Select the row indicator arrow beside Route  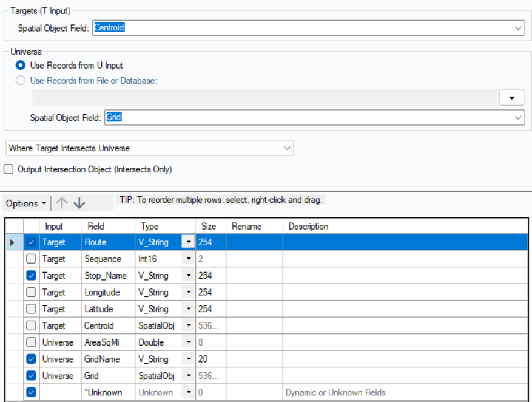pos(12,242)
